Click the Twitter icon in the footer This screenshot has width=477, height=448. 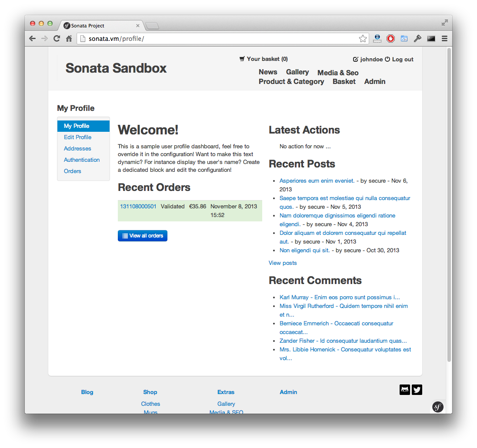[x=417, y=390]
